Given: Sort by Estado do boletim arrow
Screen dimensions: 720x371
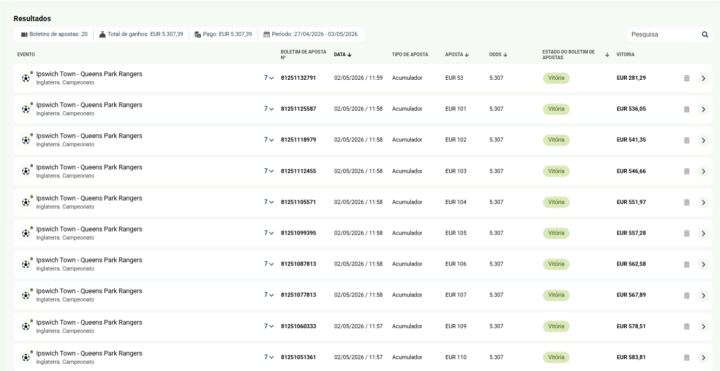Looking at the screenshot, I should pos(607,55).
